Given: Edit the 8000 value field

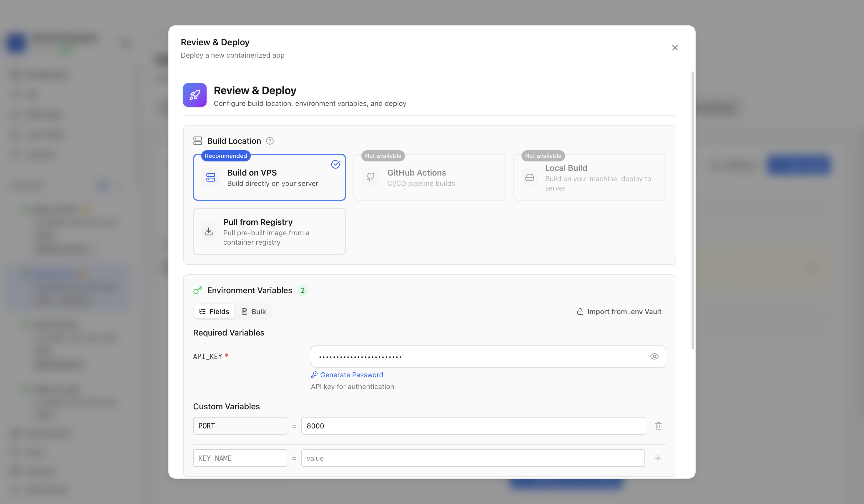Looking at the screenshot, I should tap(473, 426).
